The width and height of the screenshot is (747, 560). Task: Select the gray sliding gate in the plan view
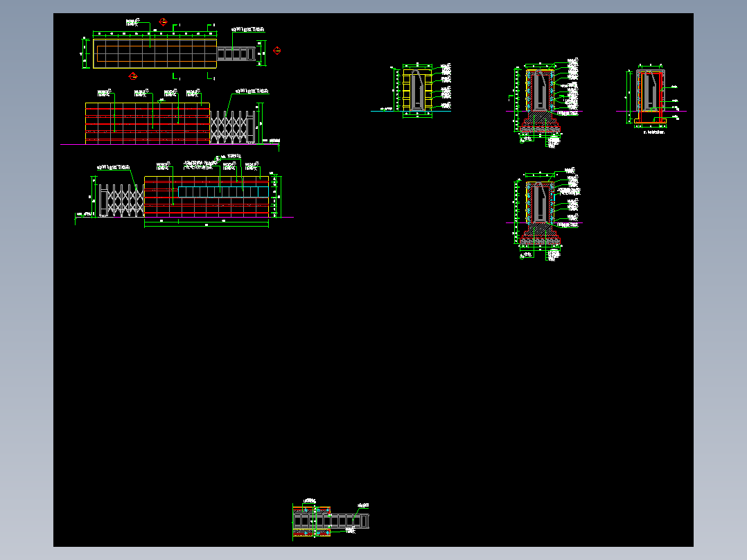pos(236,54)
